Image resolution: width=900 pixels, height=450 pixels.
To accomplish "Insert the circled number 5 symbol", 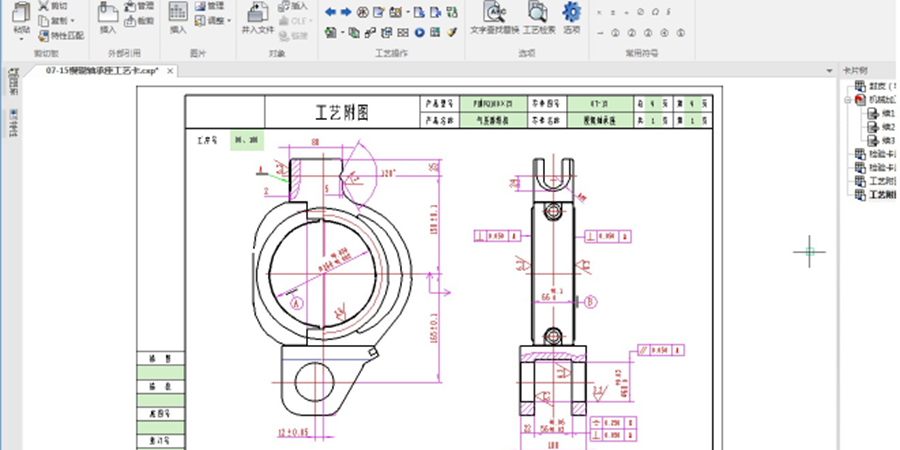I will (x=680, y=33).
